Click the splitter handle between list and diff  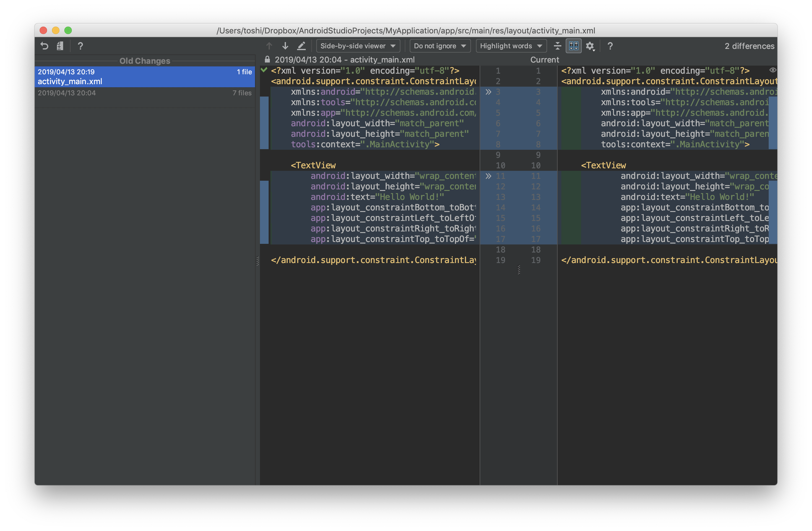coord(257,261)
